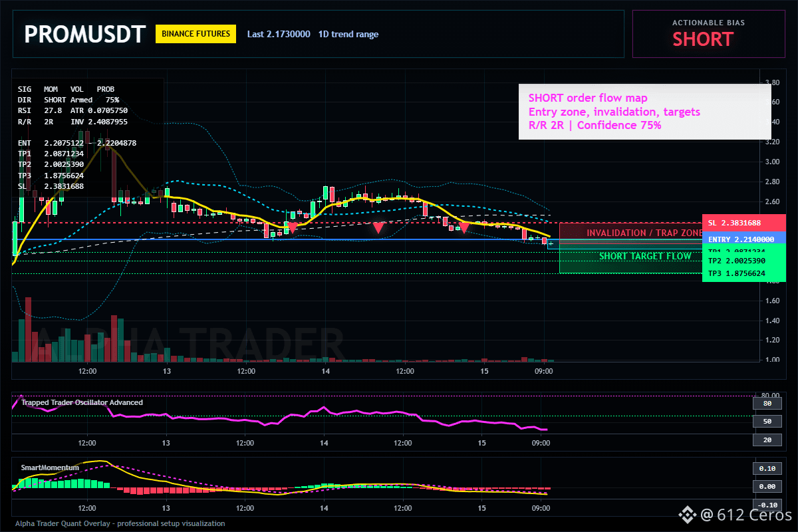The height and width of the screenshot is (532, 798).
Task: Click the Alpha Trader Quant Overlay footer text
Action: coord(120,523)
